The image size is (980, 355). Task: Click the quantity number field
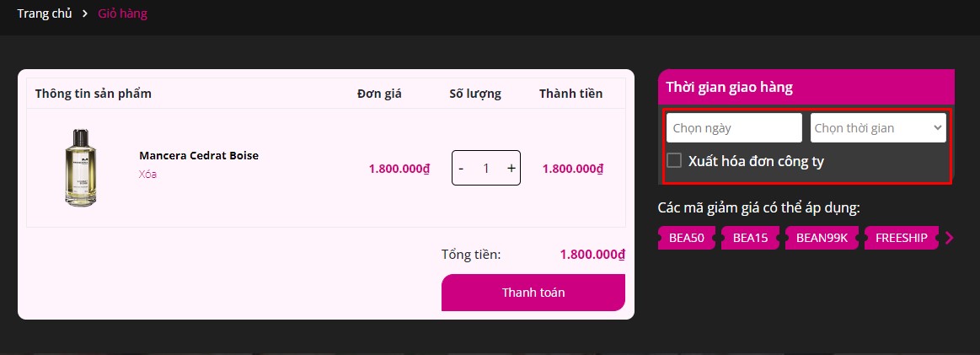click(x=485, y=168)
